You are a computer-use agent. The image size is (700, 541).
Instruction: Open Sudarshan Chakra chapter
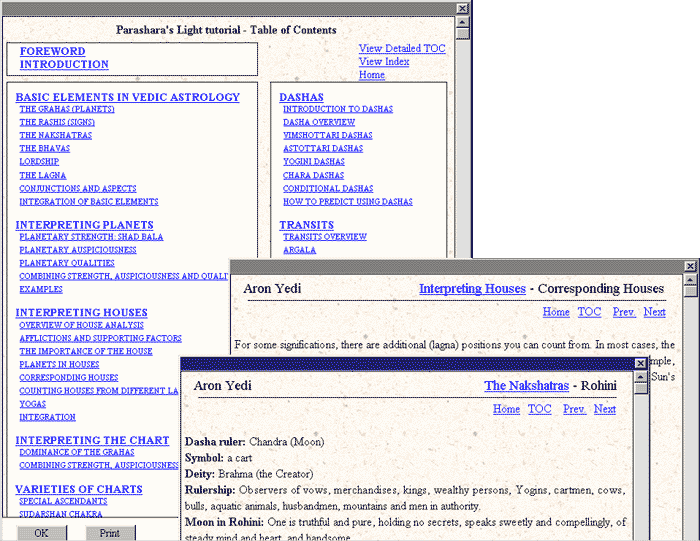click(61, 514)
